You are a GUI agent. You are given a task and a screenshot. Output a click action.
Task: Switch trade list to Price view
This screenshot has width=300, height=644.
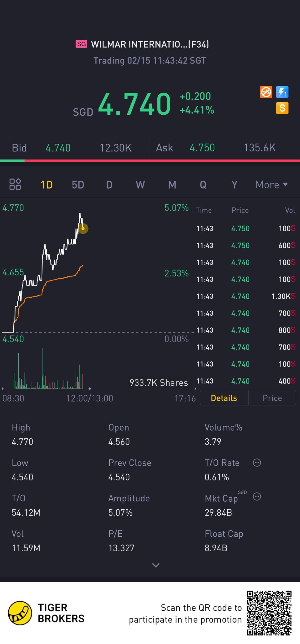pos(272,398)
